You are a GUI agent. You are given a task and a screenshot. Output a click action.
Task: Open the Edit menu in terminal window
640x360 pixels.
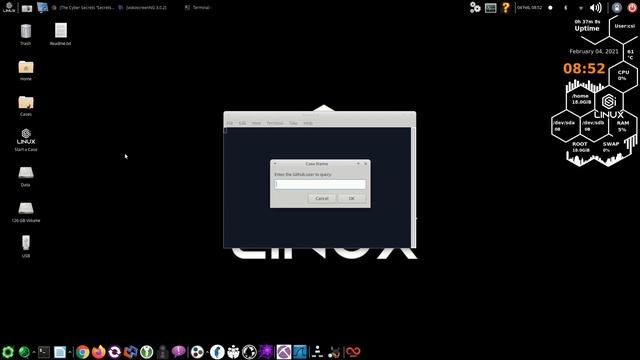pos(242,123)
